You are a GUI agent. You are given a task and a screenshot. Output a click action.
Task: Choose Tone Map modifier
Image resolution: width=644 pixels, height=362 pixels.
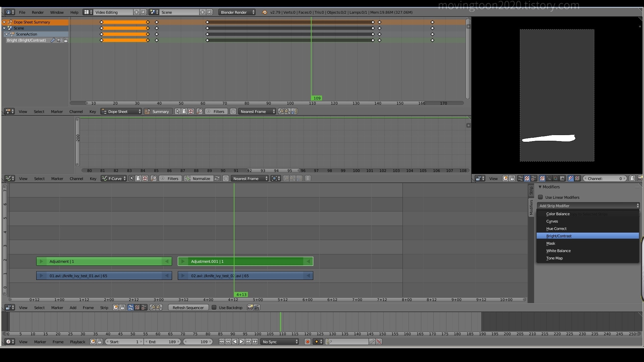coord(588,258)
